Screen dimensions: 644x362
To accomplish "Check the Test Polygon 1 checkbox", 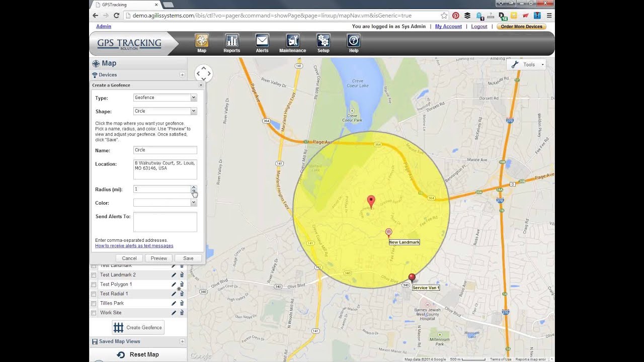I will 94,285.
